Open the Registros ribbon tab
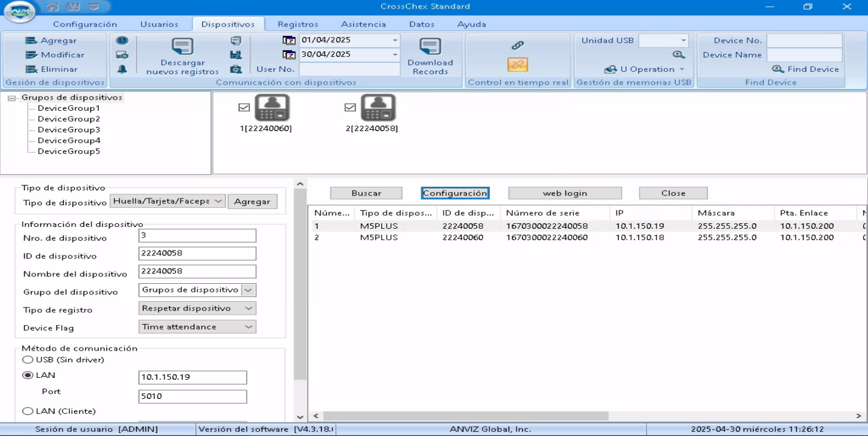Viewport: 868px width, 436px height. coord(298,24)
